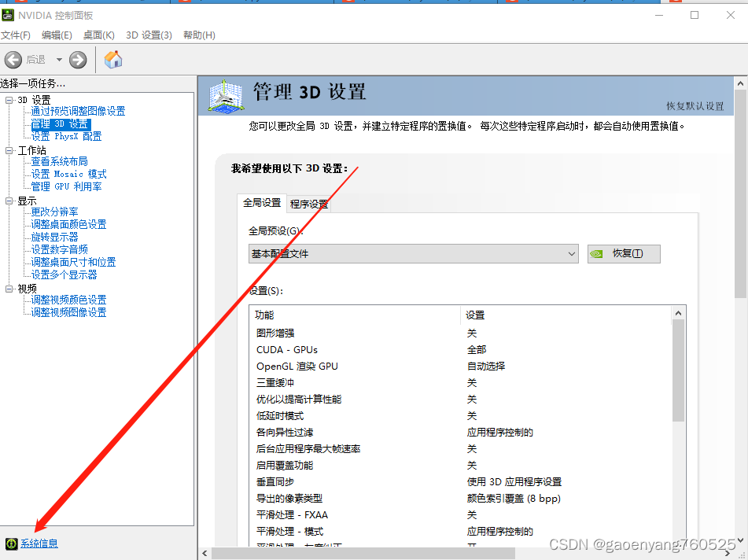Click horizontal scrollbar left arrow
This screenshot has width=748, height=560.
[x=205, y=554]
